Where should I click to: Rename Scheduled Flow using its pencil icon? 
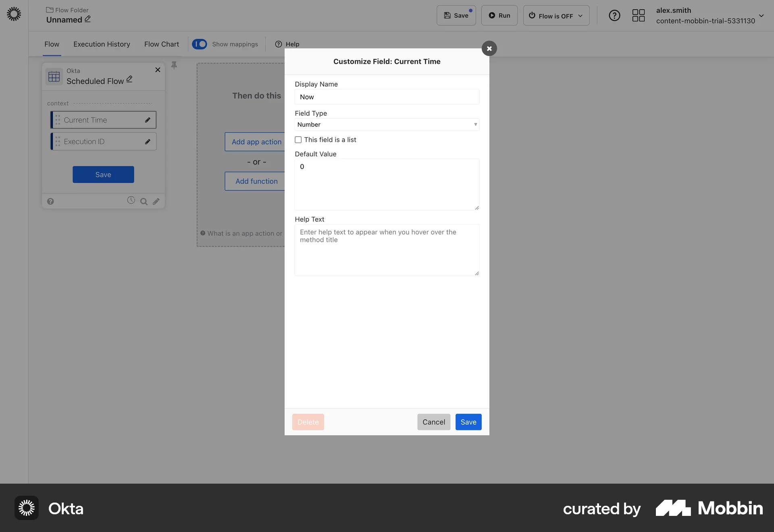tap(129, 79)
